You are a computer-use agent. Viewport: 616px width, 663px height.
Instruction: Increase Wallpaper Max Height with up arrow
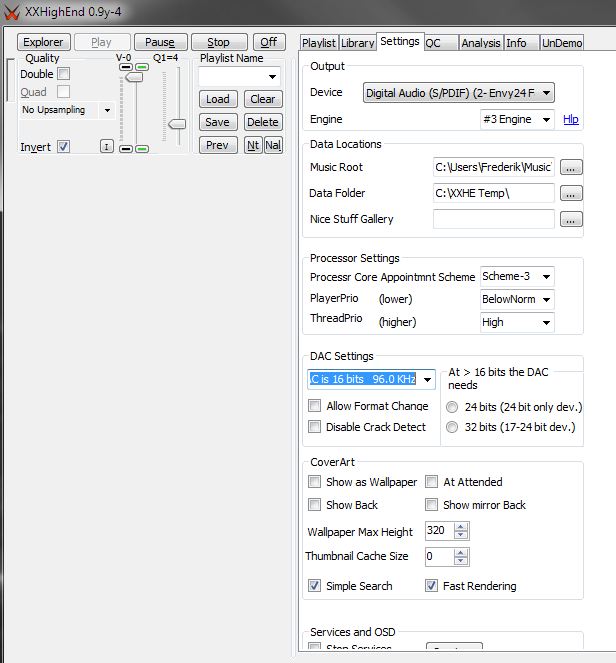click(x=461, y=527)
